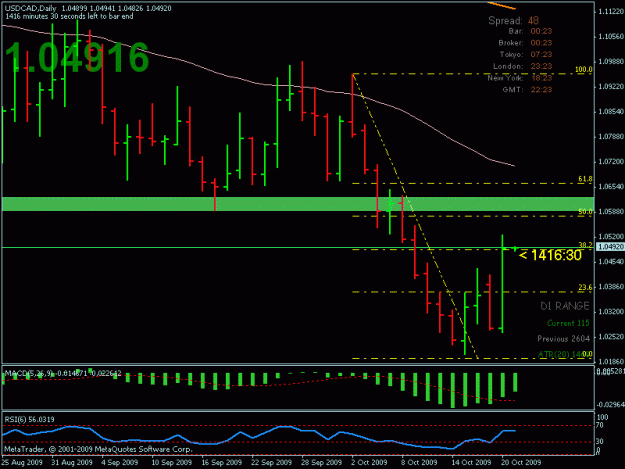Click the New York 18:23 clock entry
The height and width of the screenshot is (469, 625).
pos(520,78)
